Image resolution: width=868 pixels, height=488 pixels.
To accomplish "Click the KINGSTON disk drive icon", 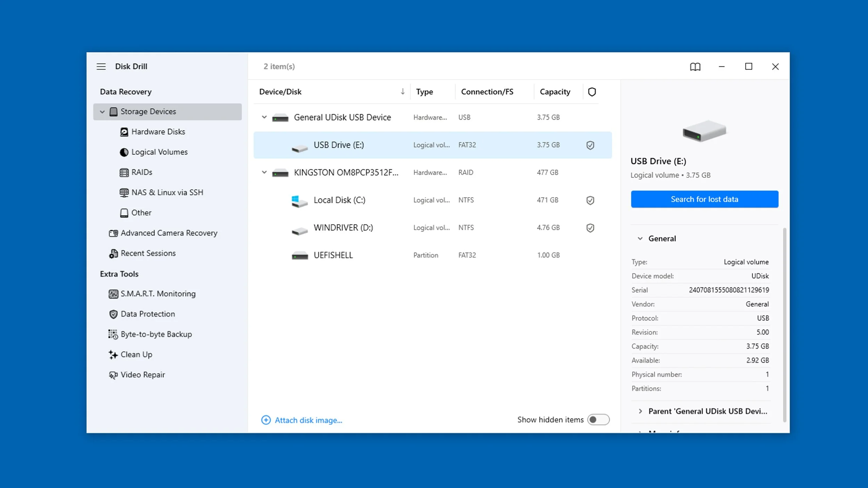I will tap(280, 173).
